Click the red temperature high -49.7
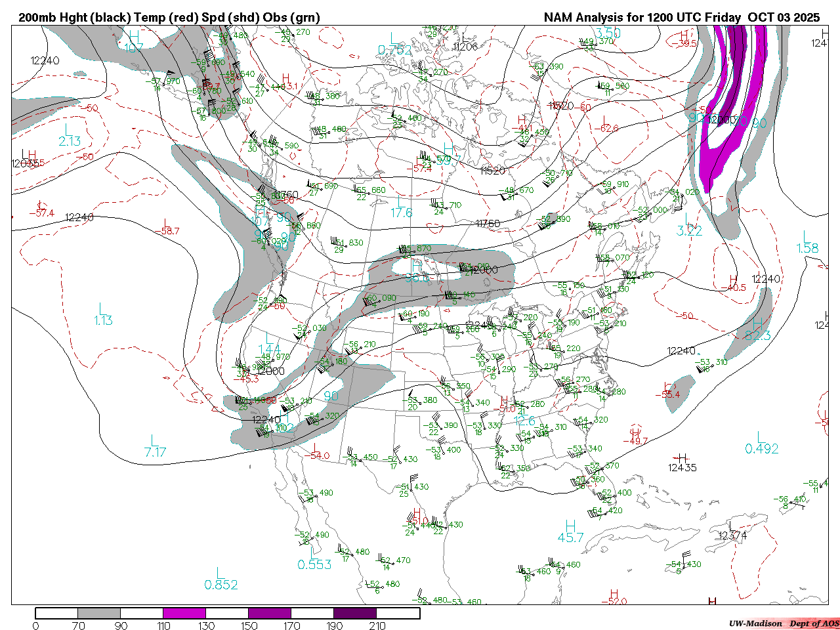This screenshot has width=840, height=630. tap(635, 441)
